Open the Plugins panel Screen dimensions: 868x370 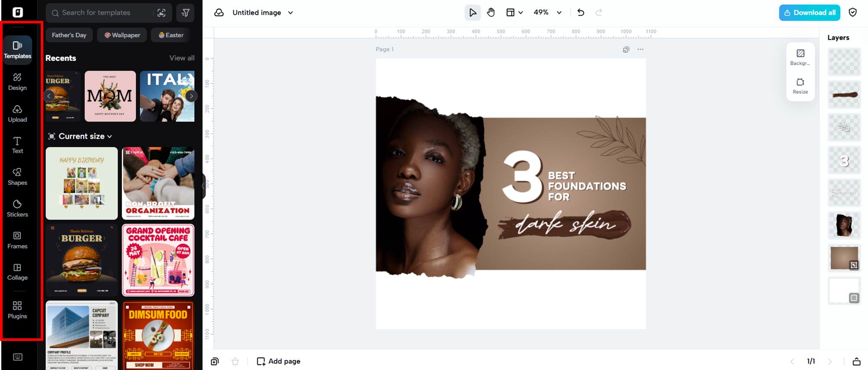click(17, 310)
